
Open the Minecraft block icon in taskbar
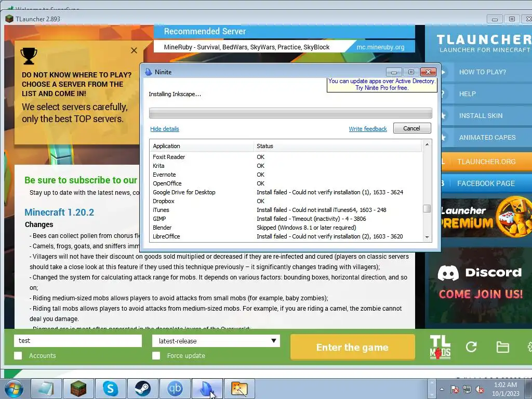click(x=78, y=389)
